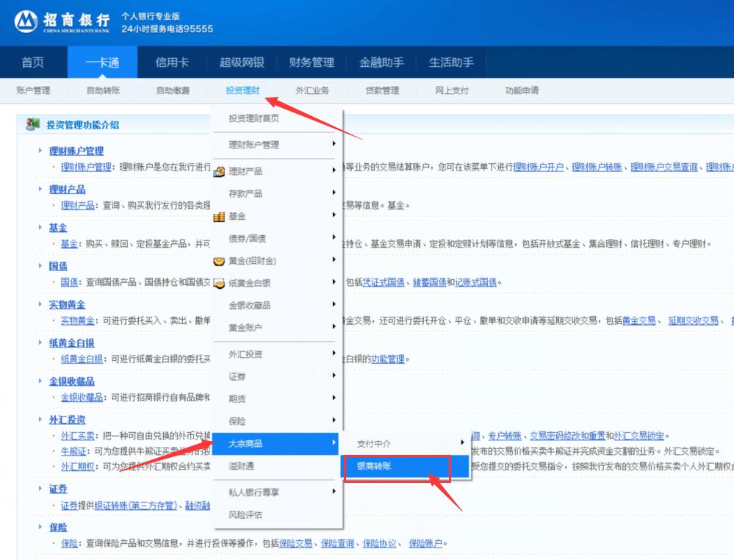Go to the 首页 tab
734x560 pixels.
33,62
